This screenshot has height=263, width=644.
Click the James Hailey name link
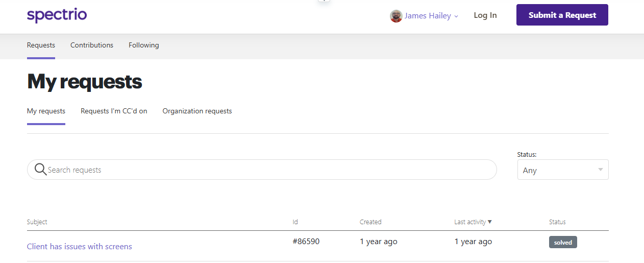(x=428, y=16)
